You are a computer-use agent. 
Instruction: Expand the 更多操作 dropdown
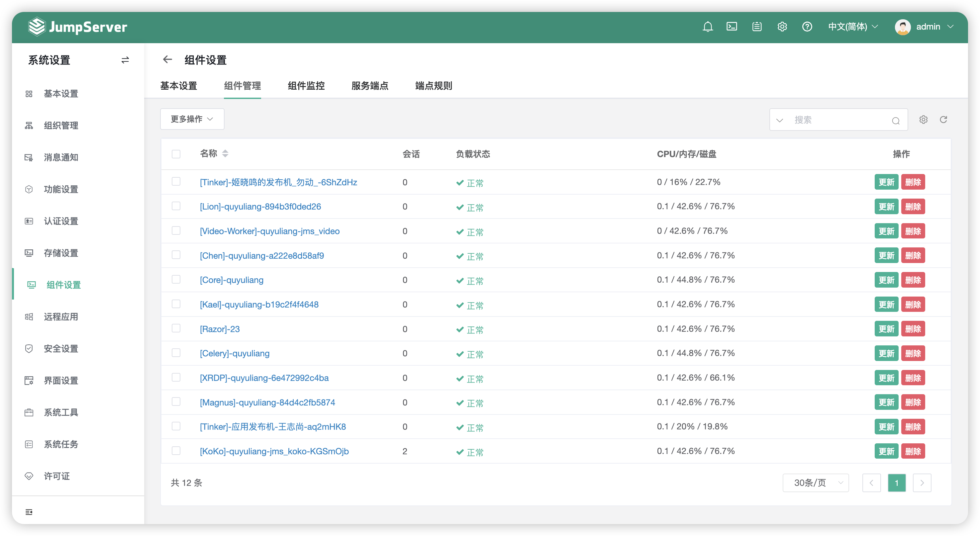click(x=192, y=119)
